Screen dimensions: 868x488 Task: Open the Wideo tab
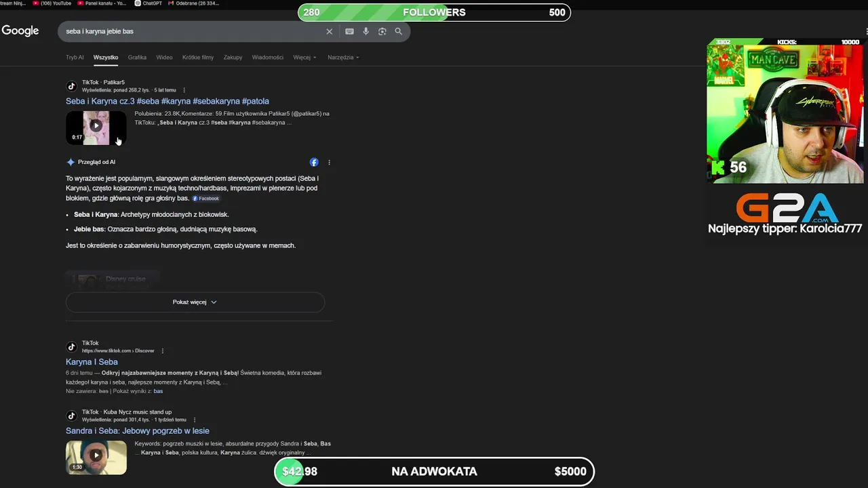pos(164,58)
